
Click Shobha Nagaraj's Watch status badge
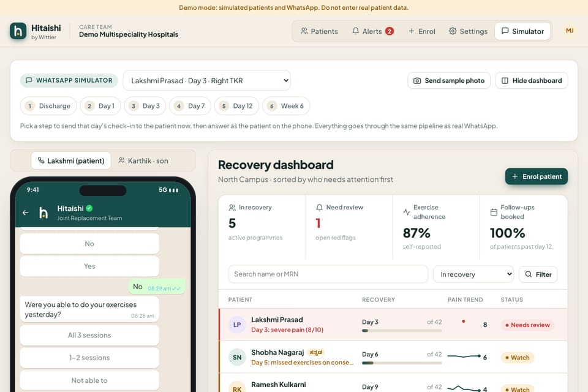click(517, 358)
